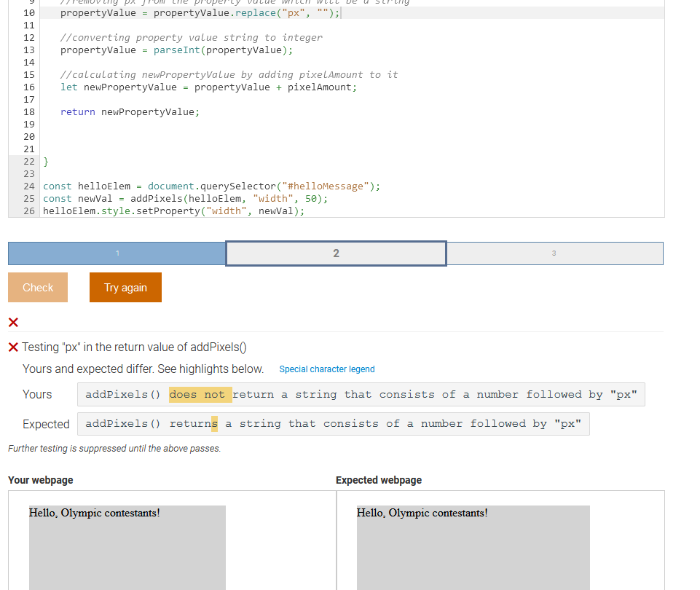Image resolution: width=700 pixels, height=590 pixels.
Task: Open the Special character legend
Action: [x=326, y=369]
